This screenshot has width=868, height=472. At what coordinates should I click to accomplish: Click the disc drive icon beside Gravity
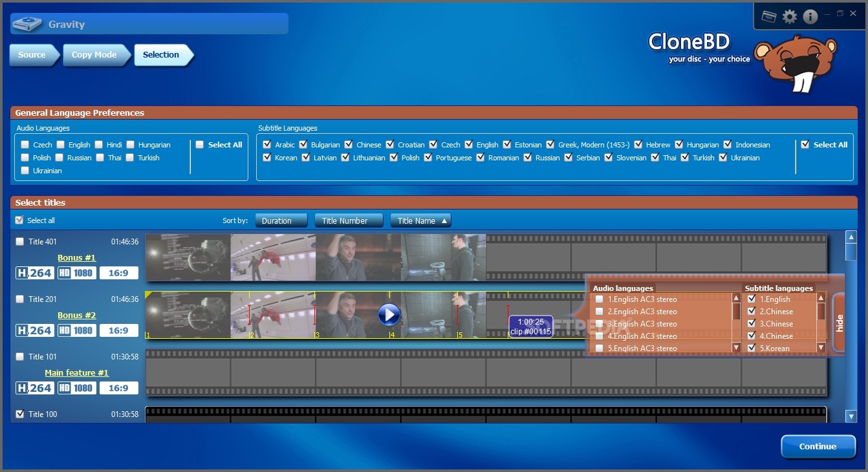tap(28, 25)
